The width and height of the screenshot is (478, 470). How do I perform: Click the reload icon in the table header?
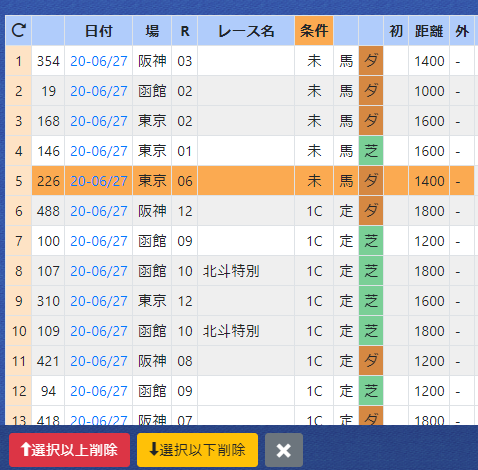(x=18, y=30)
